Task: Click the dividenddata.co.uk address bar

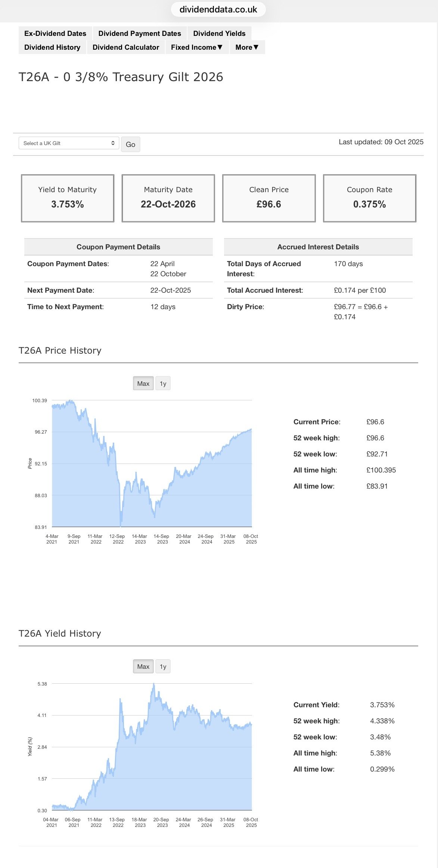Action: pyautogui.click(x=218, y=9)
